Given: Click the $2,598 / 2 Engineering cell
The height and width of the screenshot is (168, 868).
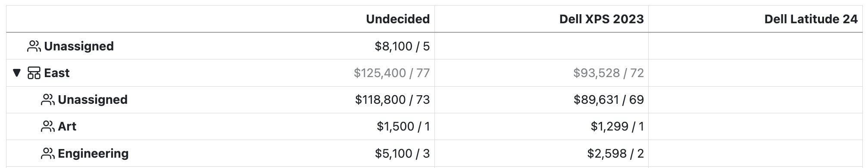Looking at the screenshot, I should [x=615, y=153].
